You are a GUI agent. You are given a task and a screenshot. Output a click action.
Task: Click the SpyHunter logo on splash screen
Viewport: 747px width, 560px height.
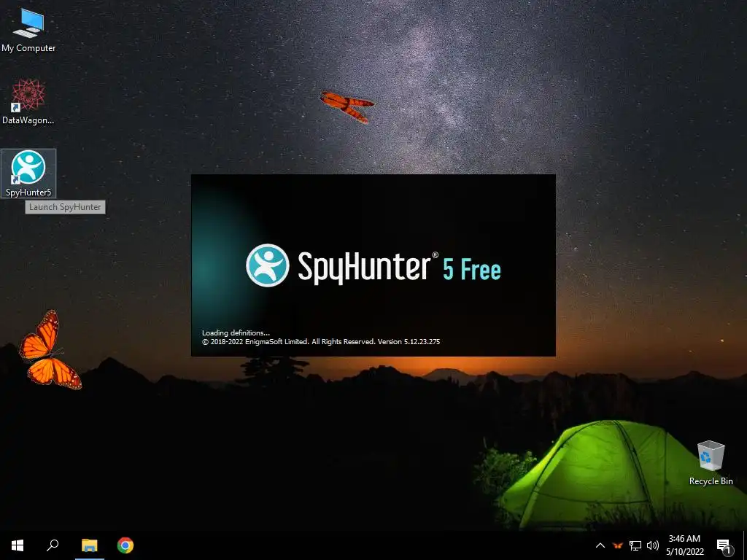coord(267,265)
